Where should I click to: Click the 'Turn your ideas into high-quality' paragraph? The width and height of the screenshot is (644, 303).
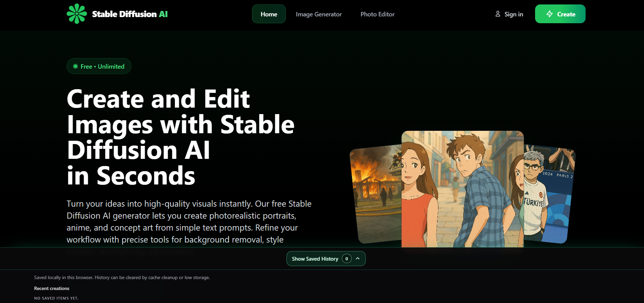[x=189, y=222]
